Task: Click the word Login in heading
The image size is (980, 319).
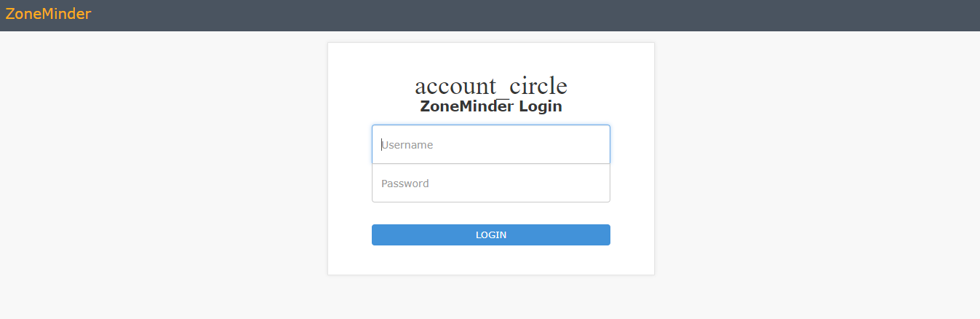Action: pyautogui.click(x=540, y=107)
